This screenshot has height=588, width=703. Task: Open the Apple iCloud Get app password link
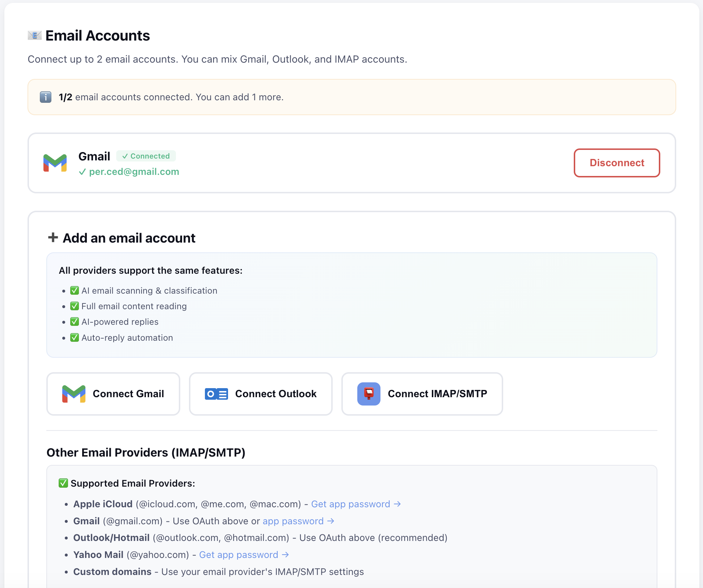(x=356, y=504)
